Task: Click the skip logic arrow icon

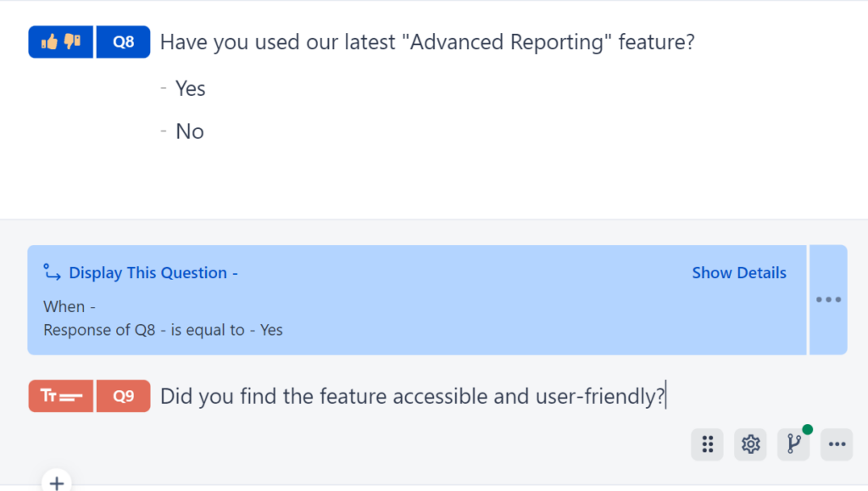Action: point(53,272)
